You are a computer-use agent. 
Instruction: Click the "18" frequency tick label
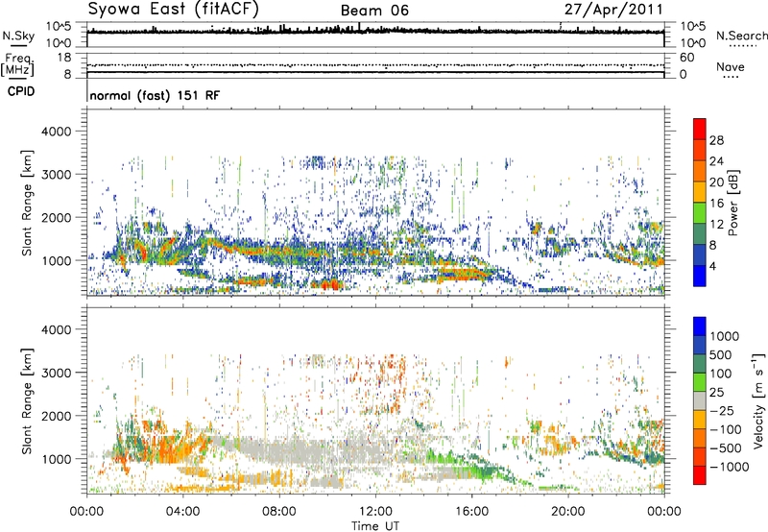pyautogui.click(x=64, y=58)
